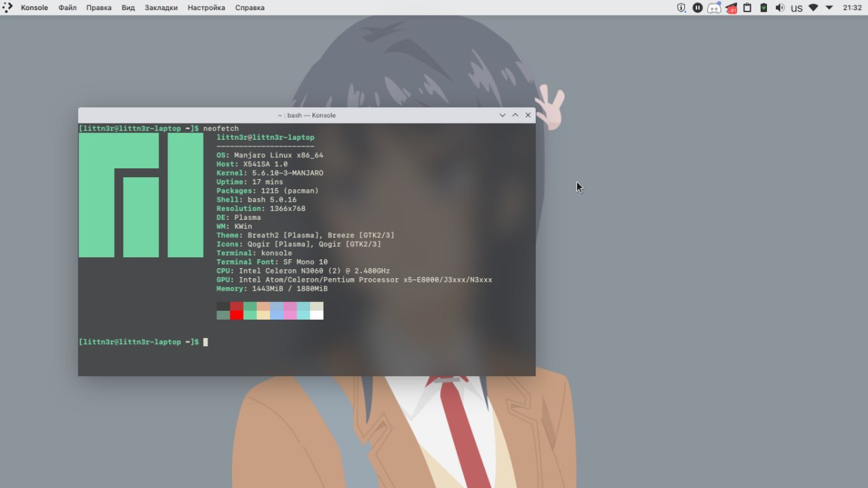The image size is (868, 488).
Task: Click the 'Icons: Qogir [Plasma]' line
Action: pyautogui.click(x=298, y=244)
